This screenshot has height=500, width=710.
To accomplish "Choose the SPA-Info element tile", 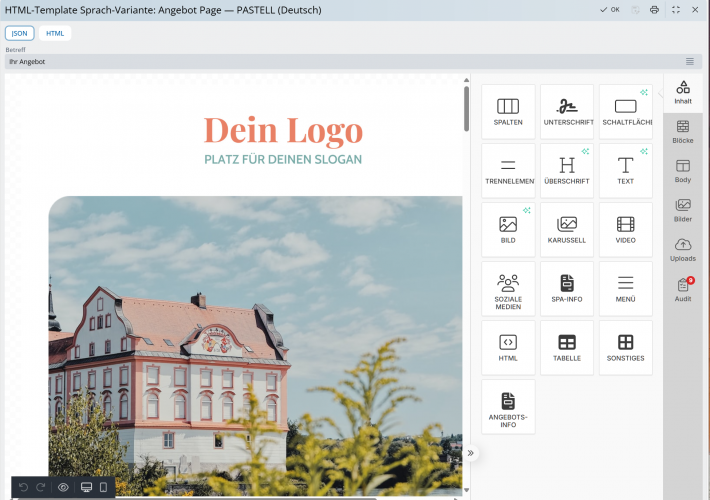I will tap(567, 289).
